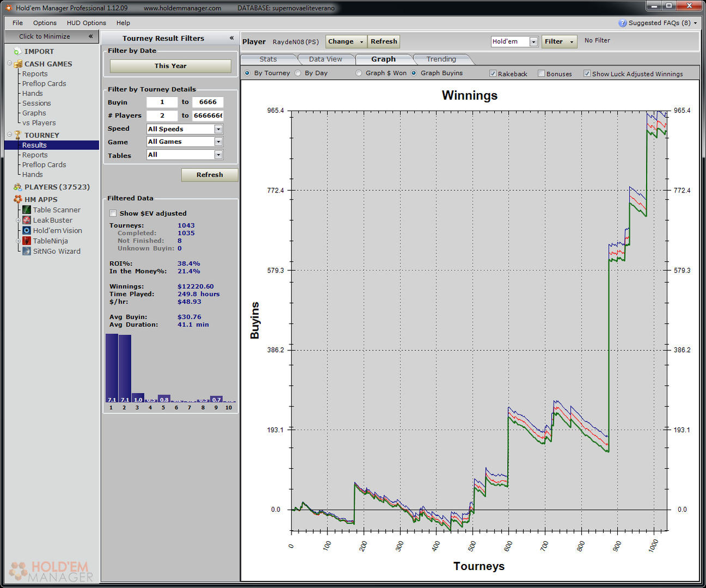
Task: Enable Show $EV adjusted checkbox
Action: 113,213
